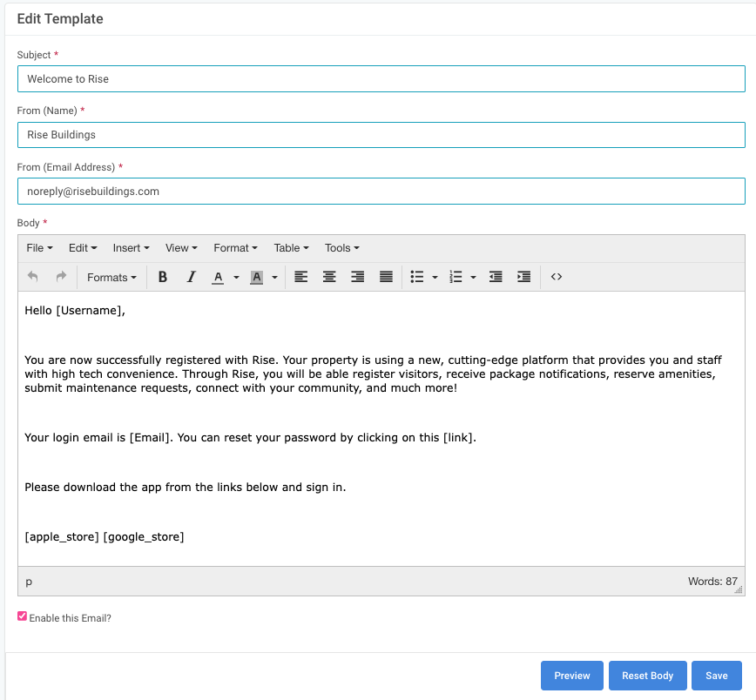Screen dimensions: 756x700
Task: Redo the last edit in body editor
Action: [x=61, y=277]
